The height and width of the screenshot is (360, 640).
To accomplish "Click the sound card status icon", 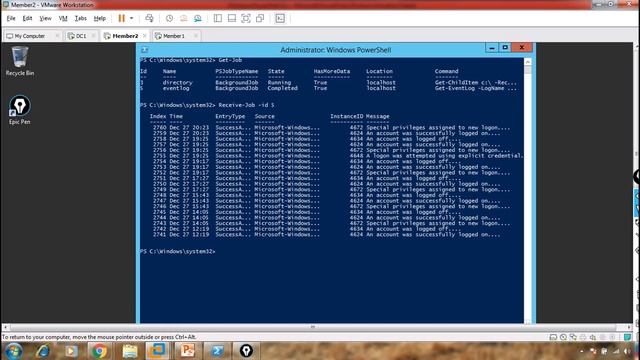I will coord(593,337).
